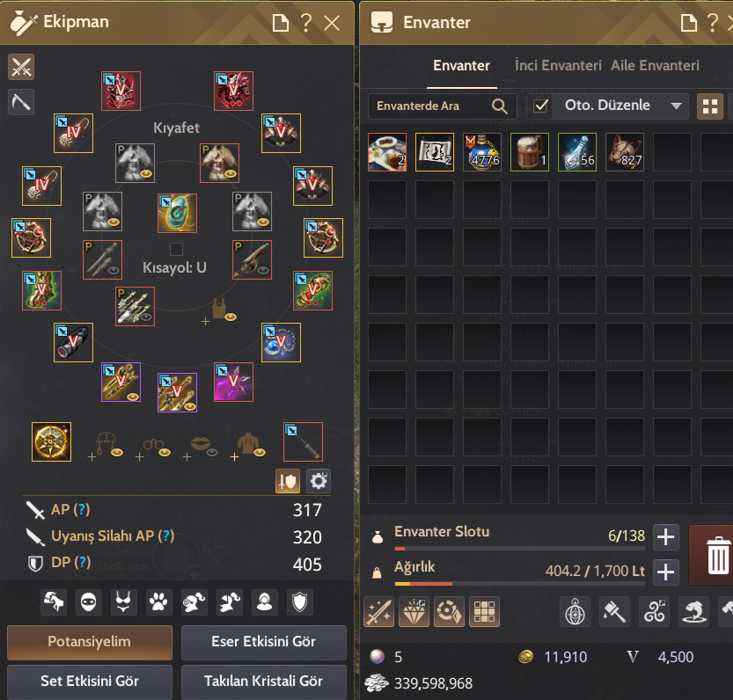Click the Envanterde Ara search field

pos(443,106)
